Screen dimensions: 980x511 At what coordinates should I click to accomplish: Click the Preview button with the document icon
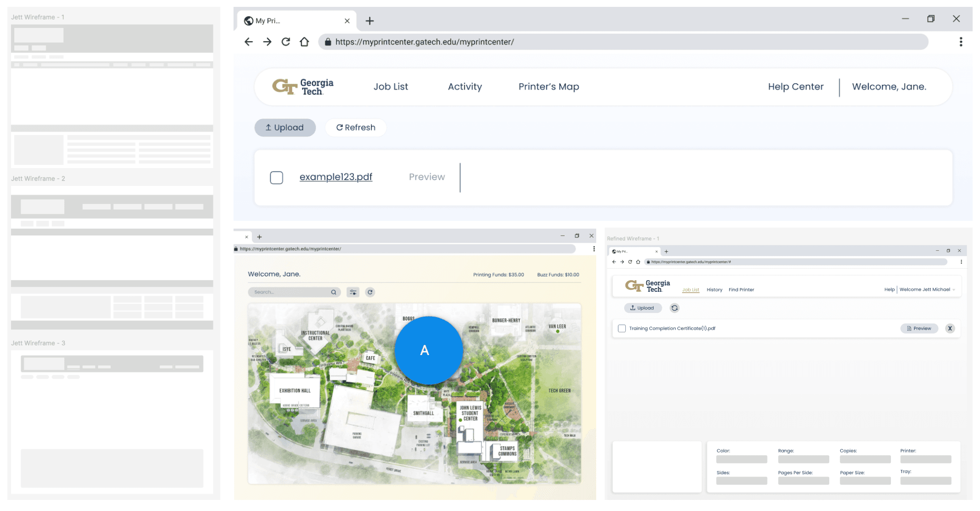919,329
